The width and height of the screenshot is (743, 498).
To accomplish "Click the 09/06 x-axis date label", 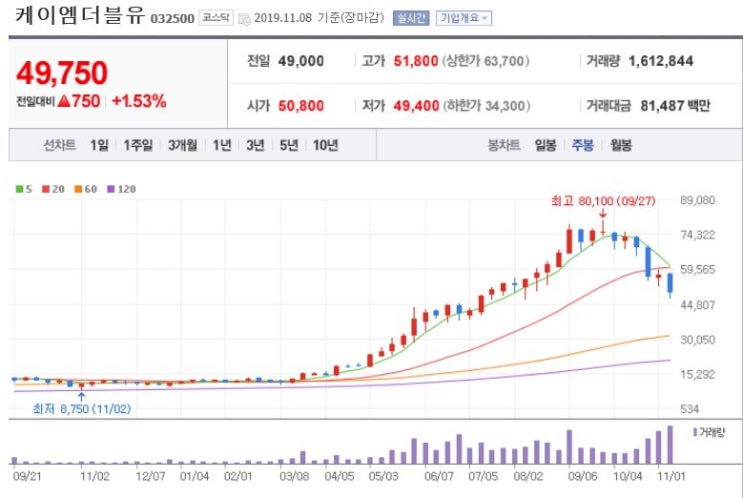I will pos(583,475).
